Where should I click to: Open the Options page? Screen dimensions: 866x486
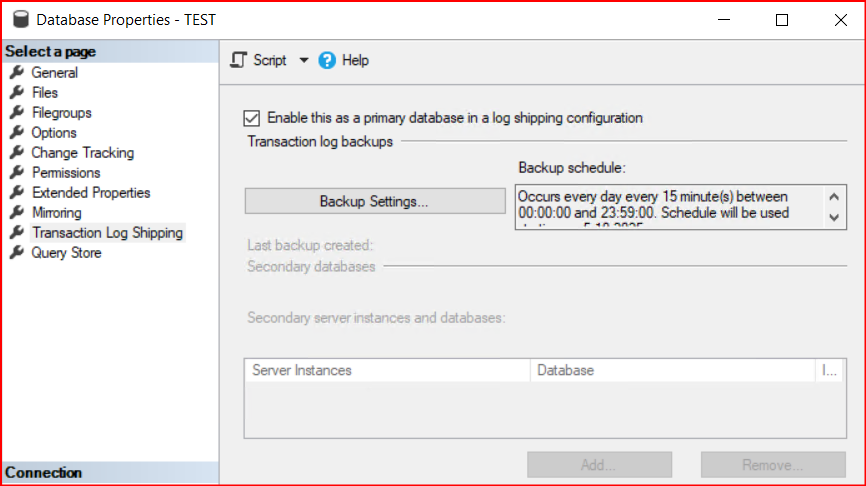[x=54, y=133]
